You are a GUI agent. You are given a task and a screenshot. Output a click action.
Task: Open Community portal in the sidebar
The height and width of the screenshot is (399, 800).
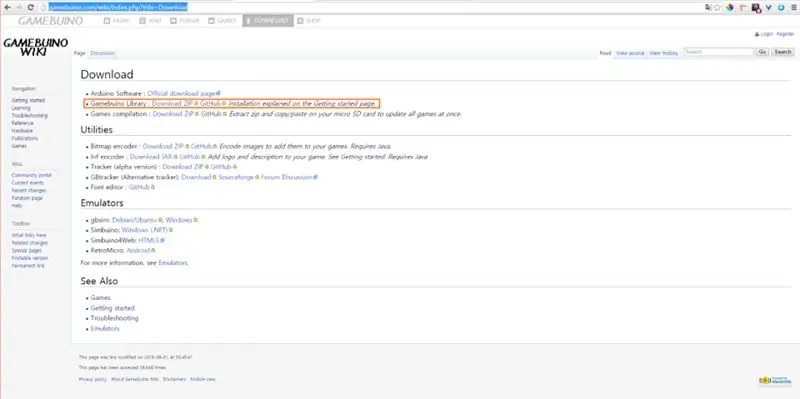(31, 175)
